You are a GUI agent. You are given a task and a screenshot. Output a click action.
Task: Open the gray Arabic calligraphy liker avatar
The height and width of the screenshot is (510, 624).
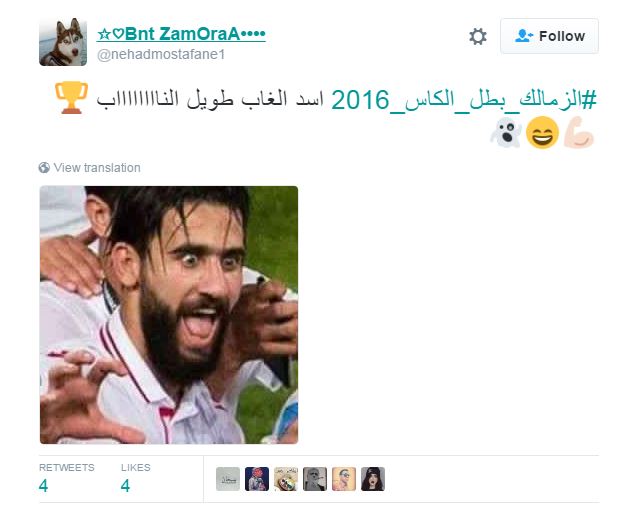pyautogui.click(x=228, y=479)
